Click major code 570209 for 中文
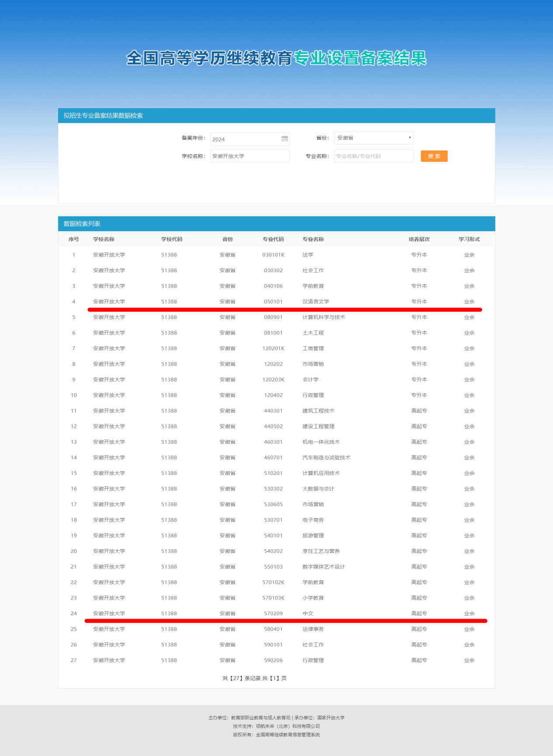The width and height of the screenshot is (553, 756). 273,614
